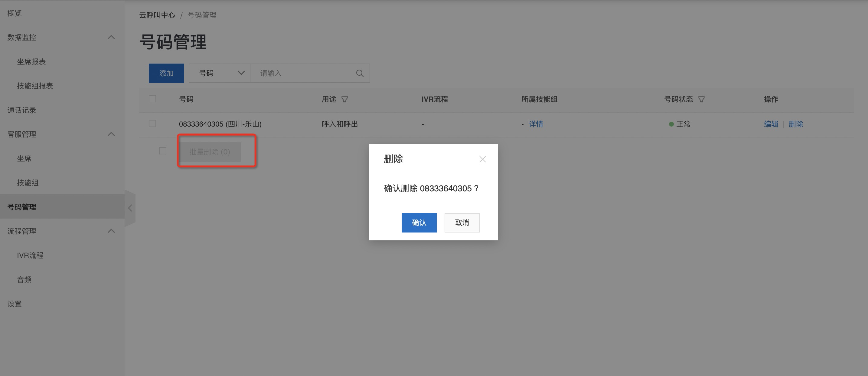This screenshot has height=376, width=868.
Task: Click 编辑 link for 08333640305
Action: (771, 124)
